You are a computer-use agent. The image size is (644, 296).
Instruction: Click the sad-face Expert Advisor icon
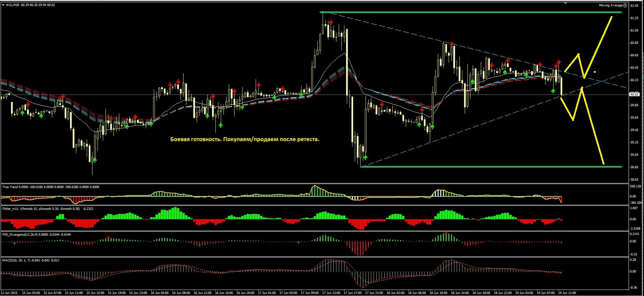tap(625, 5)
